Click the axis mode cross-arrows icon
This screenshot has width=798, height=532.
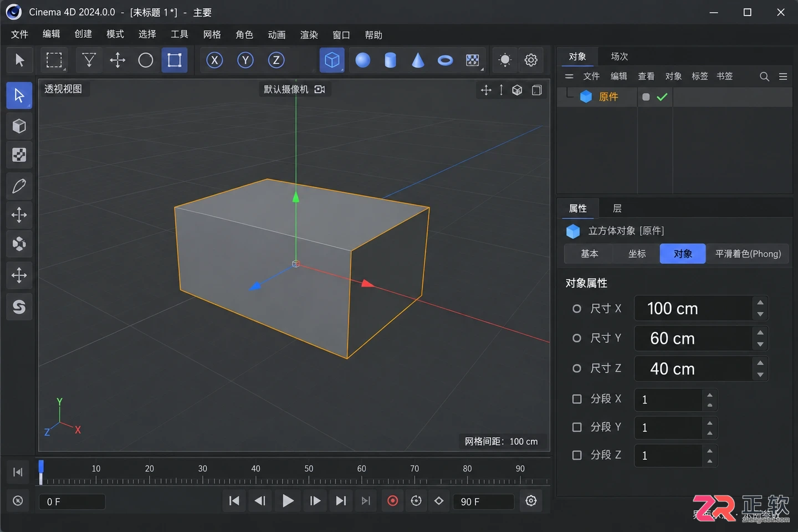(19, 215)
